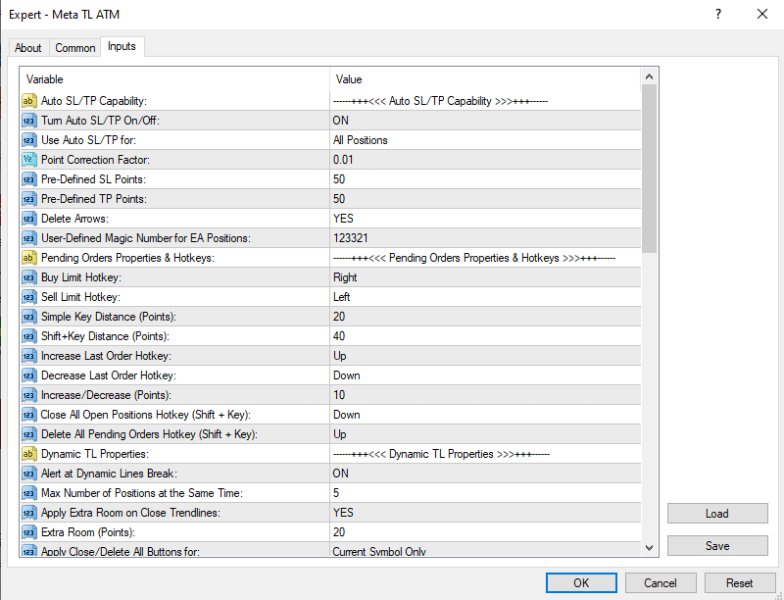Viewport: 784px width, 600px height.
Task: Load a saved inputs preset
Action: point(717,514)
